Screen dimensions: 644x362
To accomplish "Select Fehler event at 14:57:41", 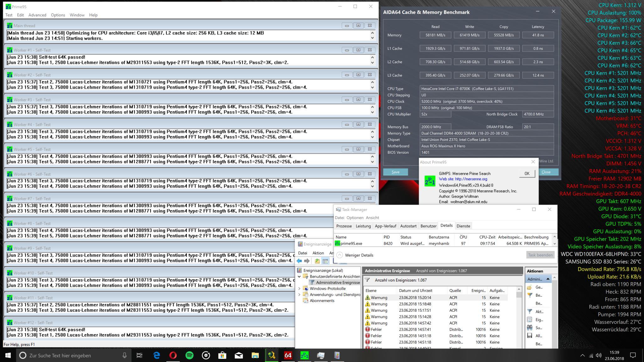I will tap(436, 329).
